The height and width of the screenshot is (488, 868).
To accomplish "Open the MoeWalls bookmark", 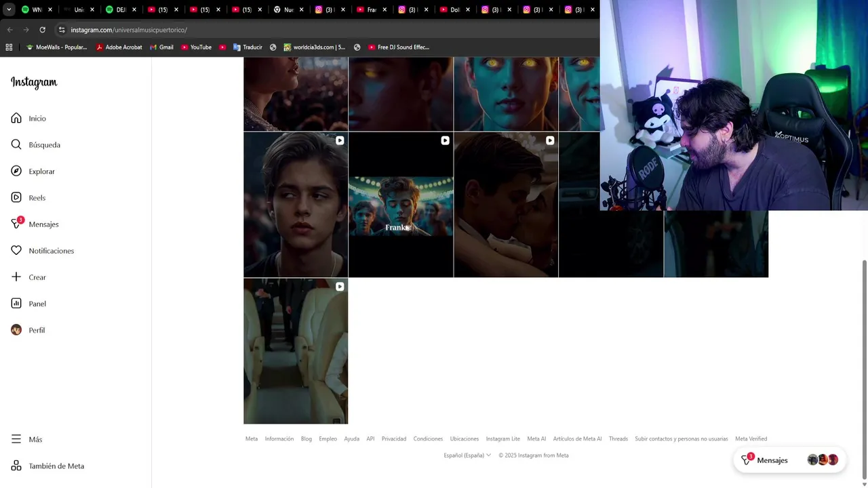I will pyautogui.click(x=56, y=47).
